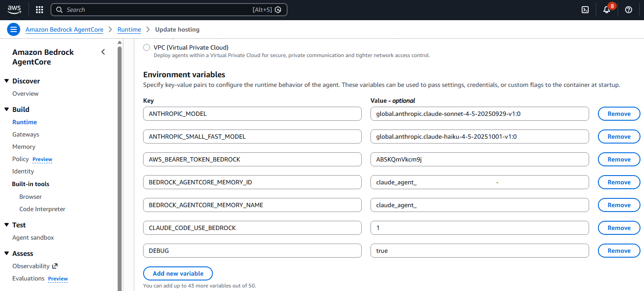Click the AWS logo home icon

(14, 10)
